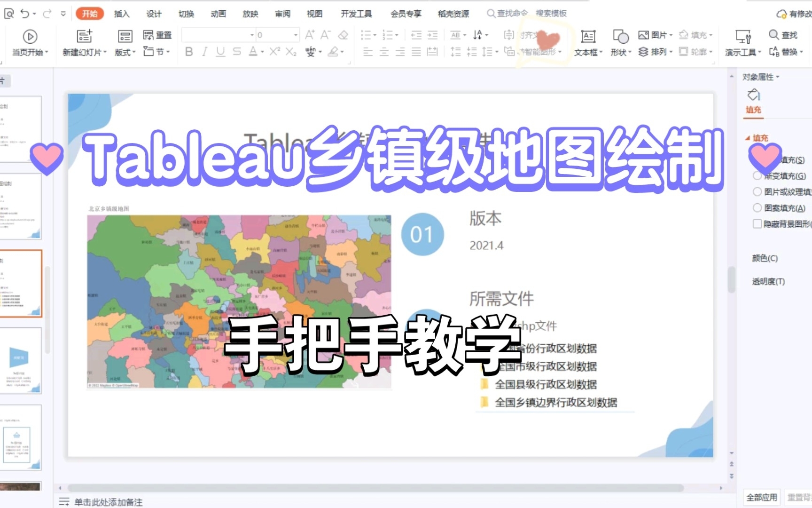Center align the text
812x508 pixels.
click(x=384, y=52)
